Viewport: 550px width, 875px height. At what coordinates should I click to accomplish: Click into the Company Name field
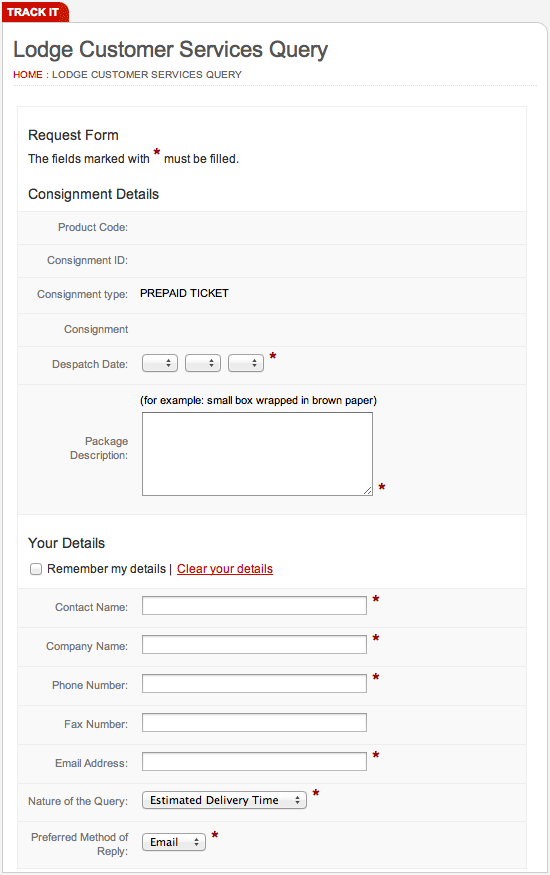254,645
